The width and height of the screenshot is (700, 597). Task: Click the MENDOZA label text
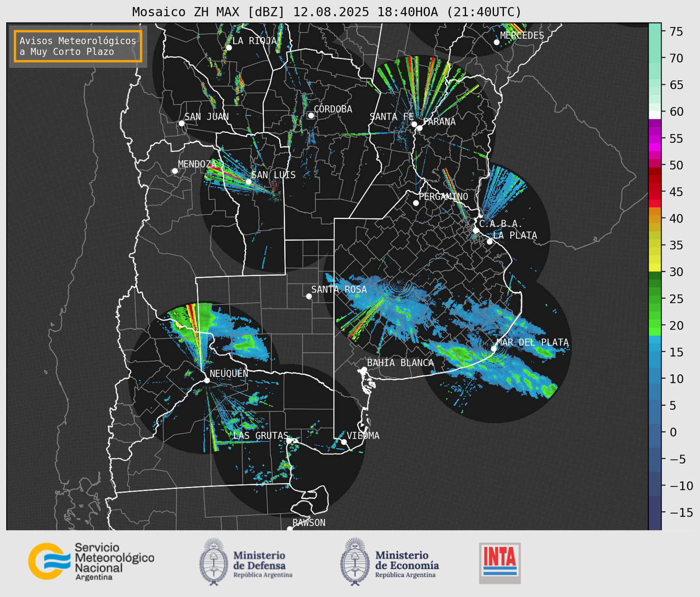(x=197, y=164)
